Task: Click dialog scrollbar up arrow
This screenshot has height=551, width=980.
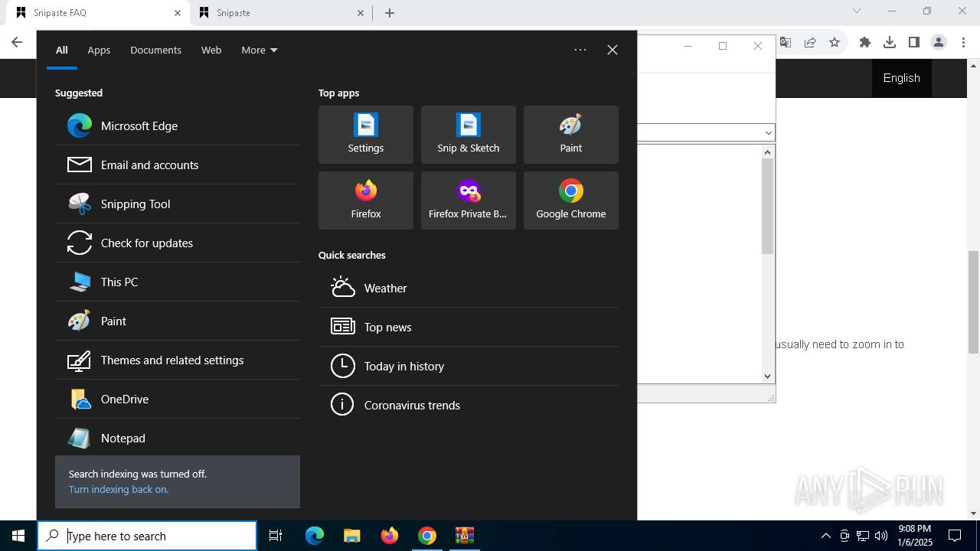Action: point(768,152)
